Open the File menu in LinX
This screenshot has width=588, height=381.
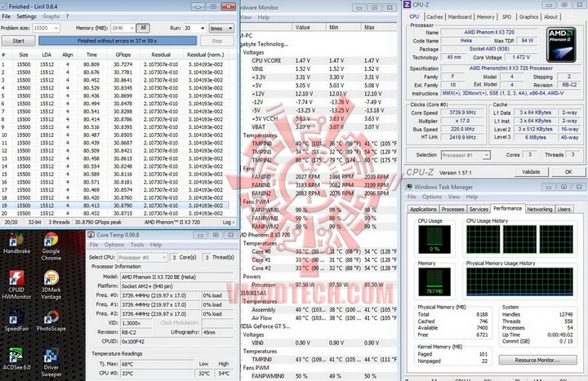[7, 16]
